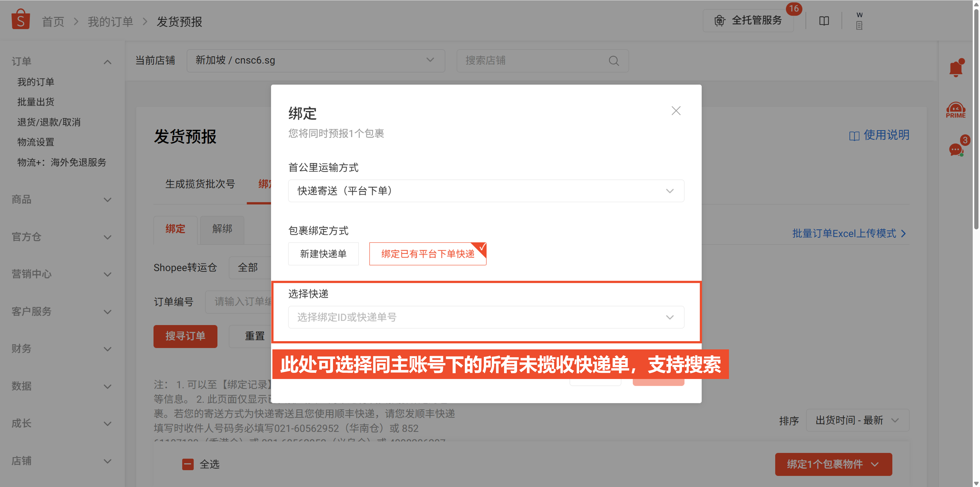
Task: Click the 全托管服务 button
Action: pyautogui.click(x=748, y=20)
